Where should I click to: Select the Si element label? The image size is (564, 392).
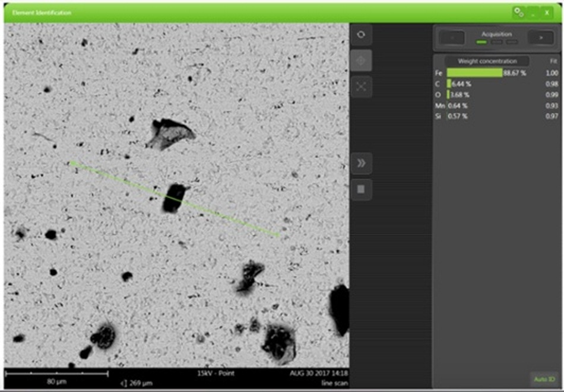click(x=438, y=116)
